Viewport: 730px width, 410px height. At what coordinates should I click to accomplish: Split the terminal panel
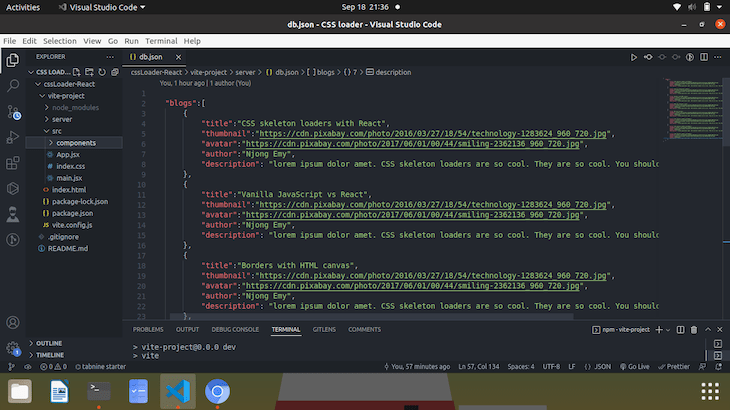pyautogui.click(x=680, y=329)
